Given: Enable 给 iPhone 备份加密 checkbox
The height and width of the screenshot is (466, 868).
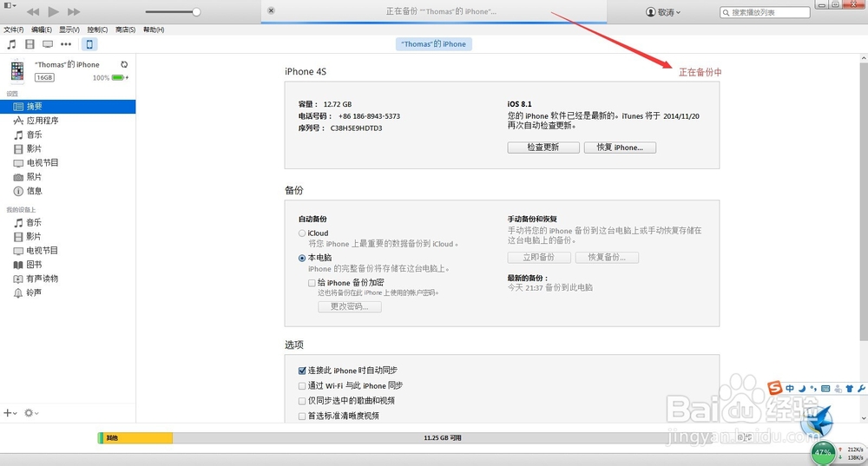Looking at the screenshot, I should (x=312, y=283).
